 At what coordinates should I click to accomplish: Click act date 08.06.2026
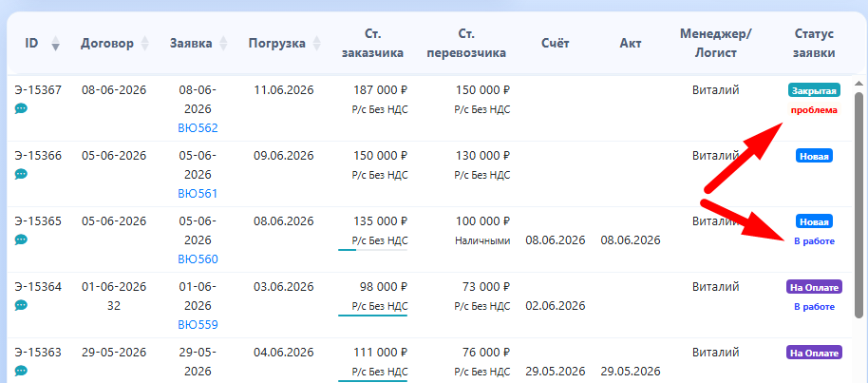[631, 240]
